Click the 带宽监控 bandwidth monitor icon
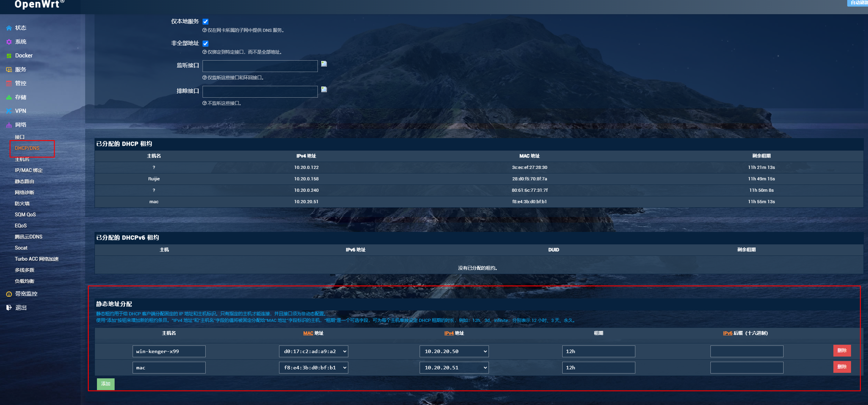Image resolution: width=868 pixels, height=405 pixels. click(9, 294)
